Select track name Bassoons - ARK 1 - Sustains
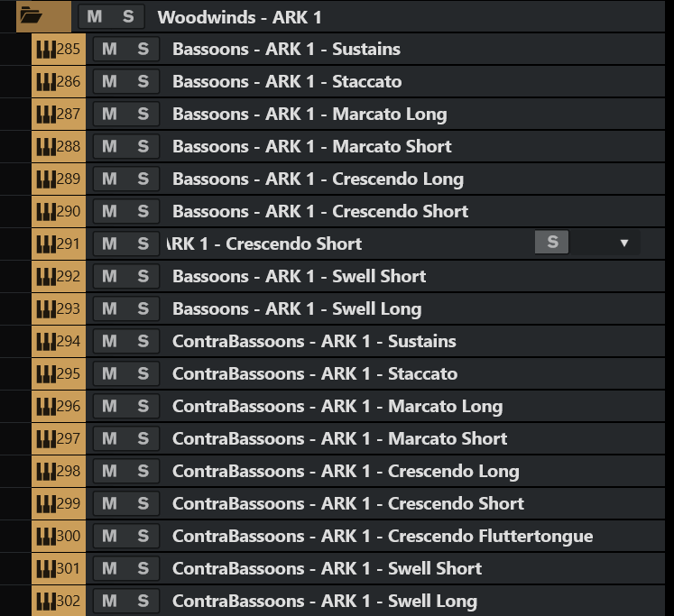 coord(286,49)
